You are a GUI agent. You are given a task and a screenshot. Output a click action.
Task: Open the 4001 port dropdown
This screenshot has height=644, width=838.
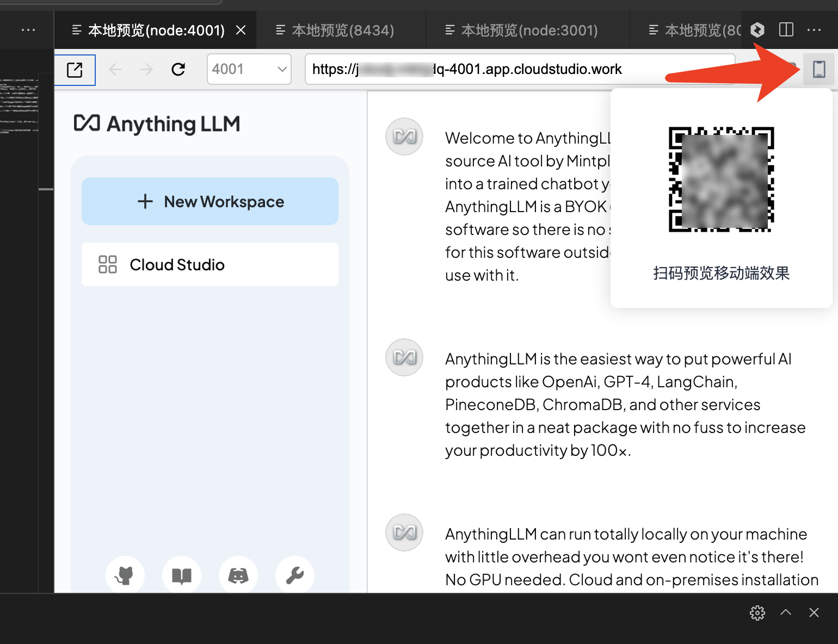tap(249, 69)
